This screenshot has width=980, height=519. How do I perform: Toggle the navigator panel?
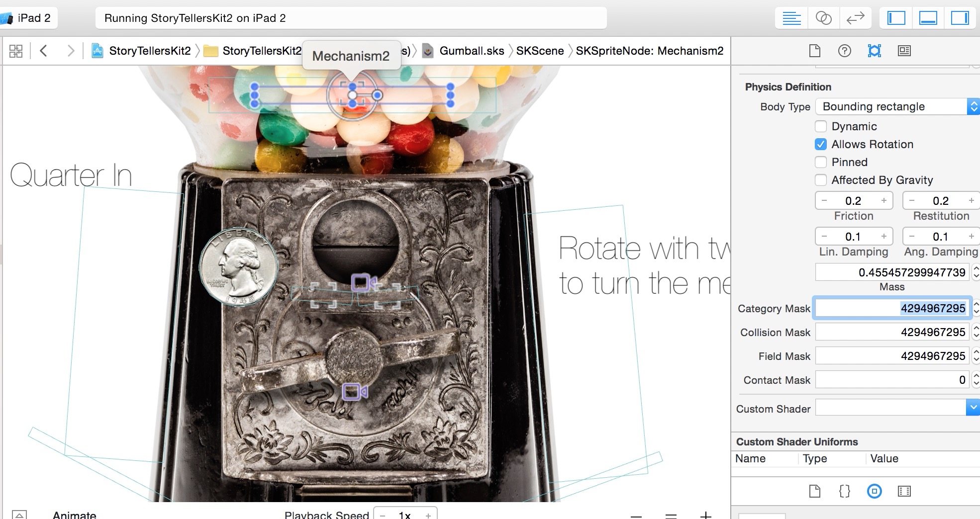[896, 18]
